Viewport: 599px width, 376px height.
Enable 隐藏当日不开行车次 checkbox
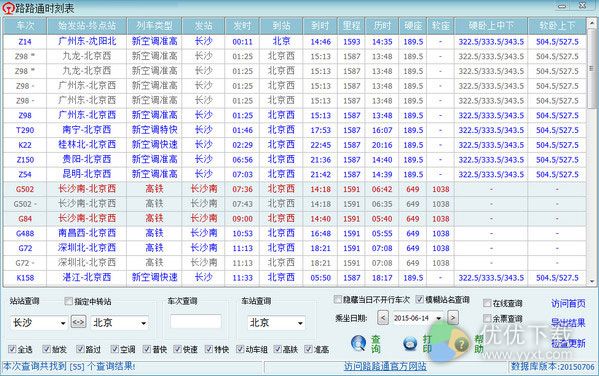click(x=337, y=299)
